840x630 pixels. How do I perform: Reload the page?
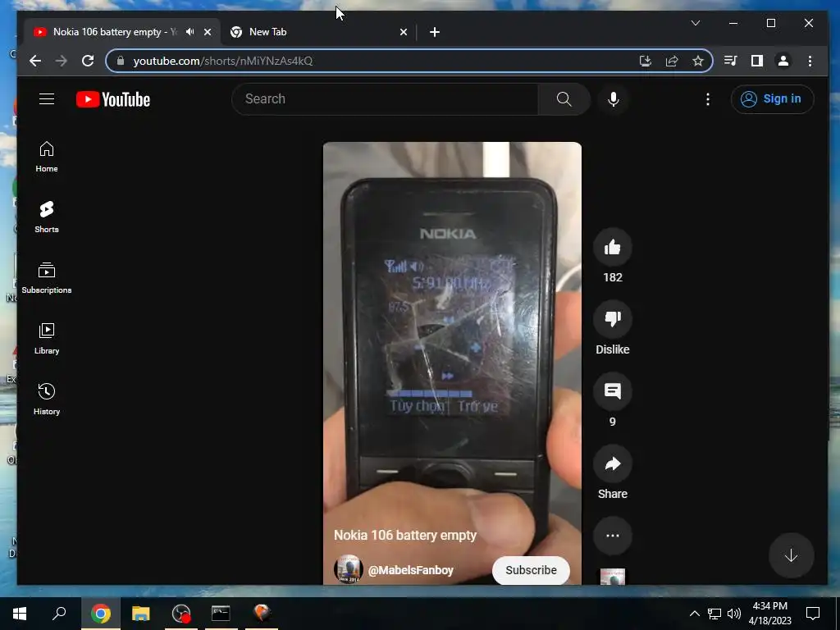click(x=88, y=61)
